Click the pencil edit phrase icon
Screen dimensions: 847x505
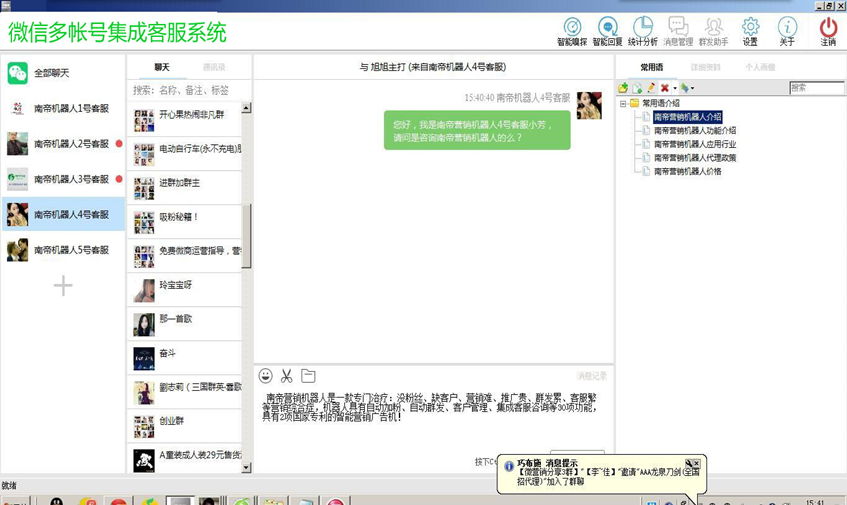(651, 87)
